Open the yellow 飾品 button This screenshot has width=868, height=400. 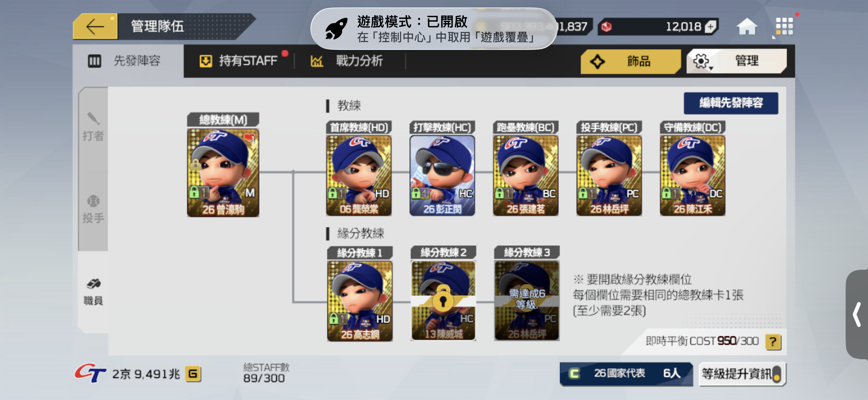pos(630,61)
